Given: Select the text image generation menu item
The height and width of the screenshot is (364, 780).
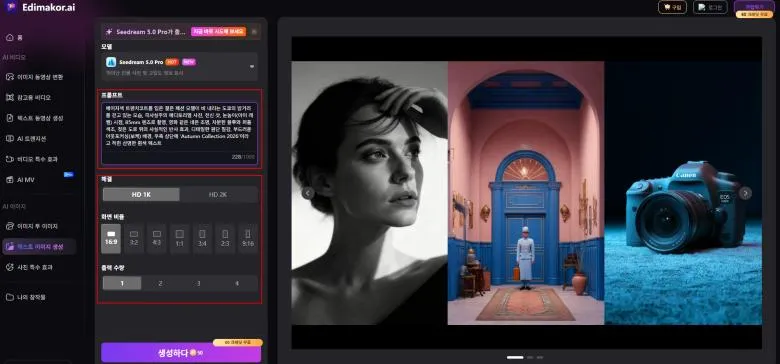Looking at the screenshot, I should point(39,247).
